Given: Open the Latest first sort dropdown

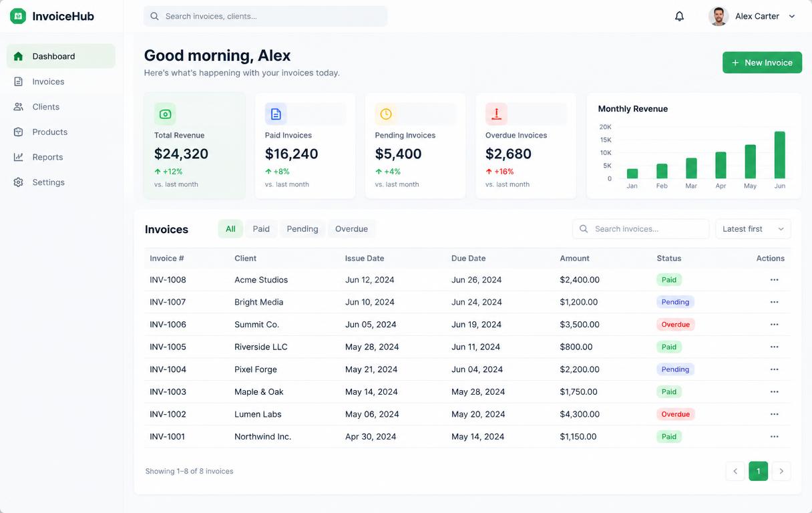Looking at the screenshot, I should click(753, 229).
